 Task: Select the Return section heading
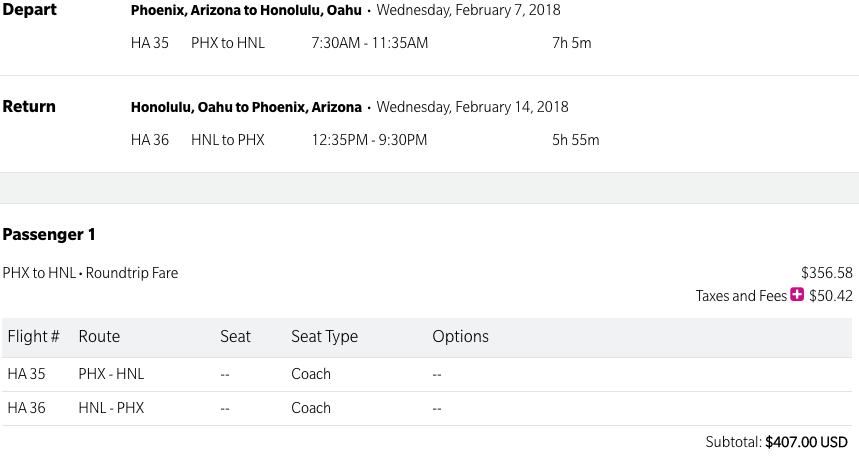pos(30,107)
